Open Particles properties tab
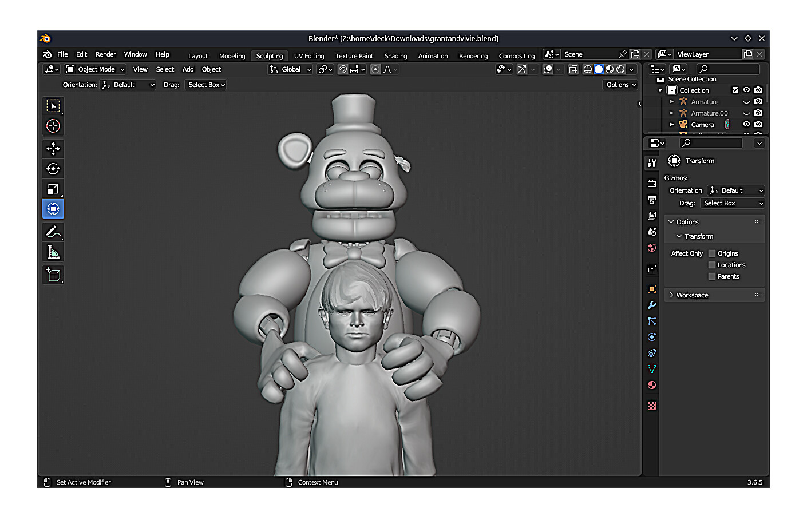The image size is (807, 532). tap(651, 321)
